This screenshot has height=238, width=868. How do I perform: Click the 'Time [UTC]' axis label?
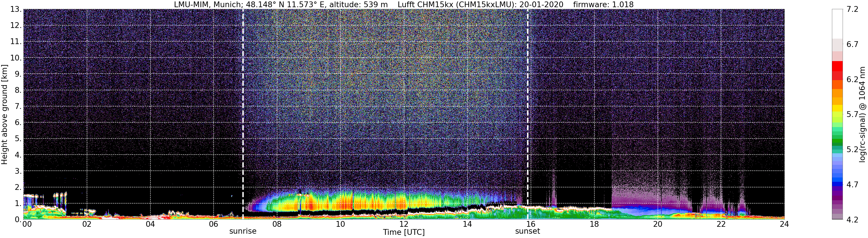pos(404,232)
